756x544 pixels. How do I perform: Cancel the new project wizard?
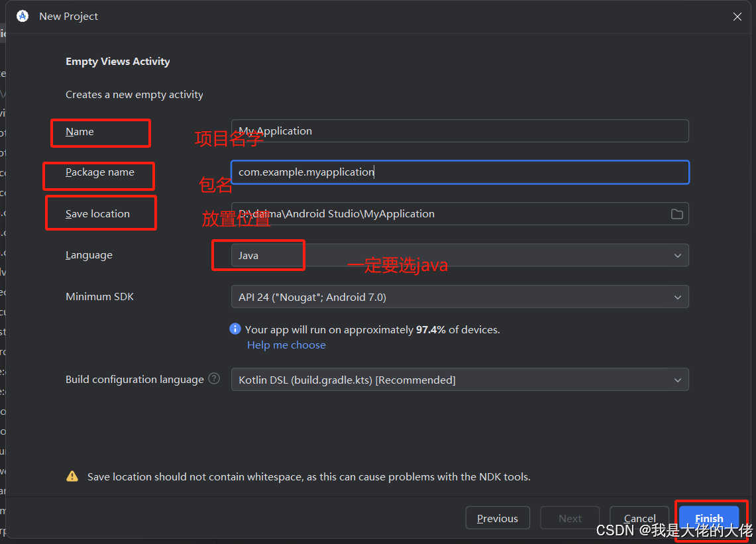point(639,518)
